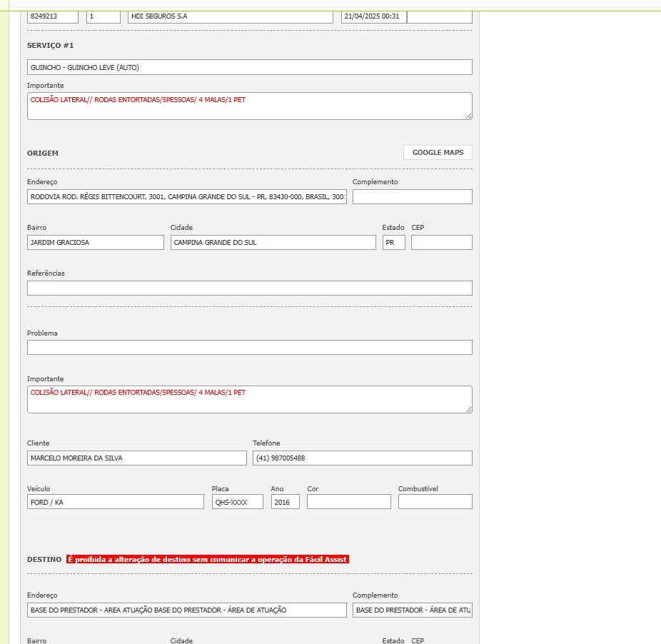This screenshot has width=661, height=644.
Task: Click the empty Referências field
Action: coord(249,288)
